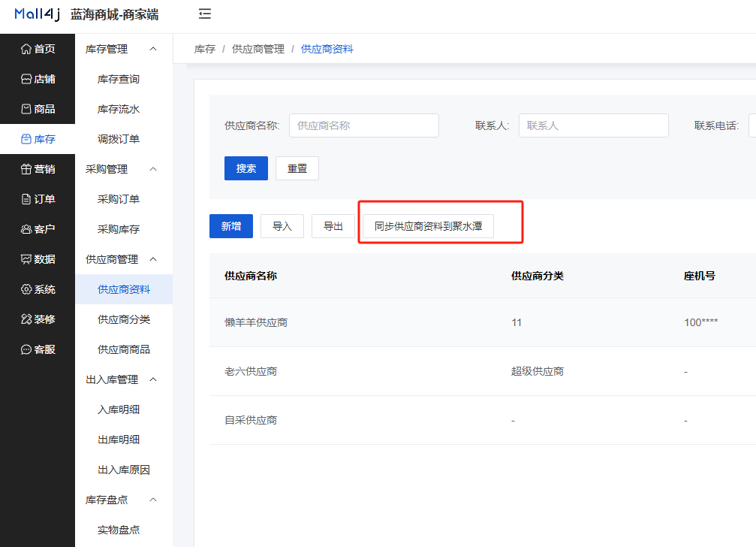Open 入库明细 menu item
The image size is (756, 547).
point(124,409)
